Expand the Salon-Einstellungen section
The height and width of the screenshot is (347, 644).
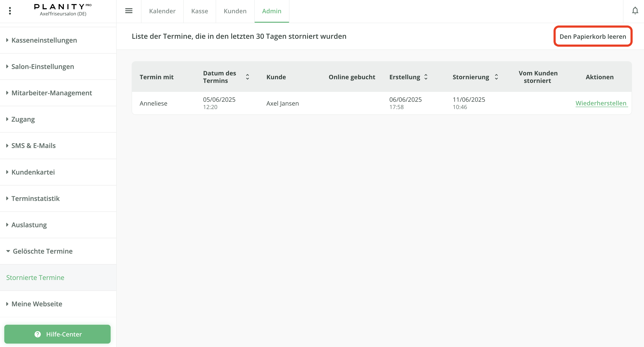42,66
